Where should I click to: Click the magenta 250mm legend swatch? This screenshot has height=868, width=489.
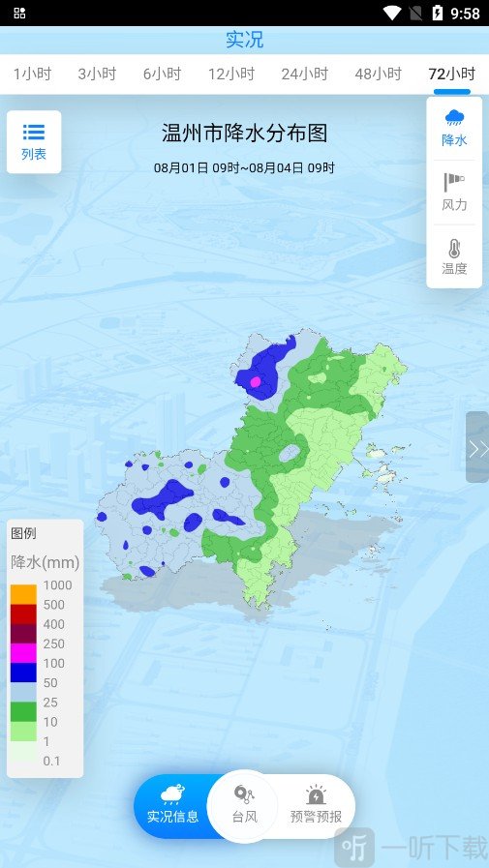click(23, 653)
